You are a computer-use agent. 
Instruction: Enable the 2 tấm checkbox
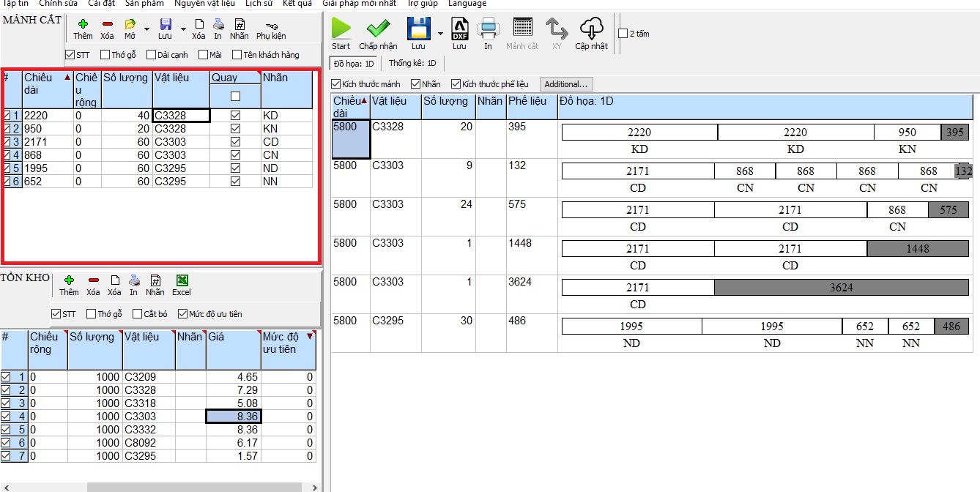623,34
